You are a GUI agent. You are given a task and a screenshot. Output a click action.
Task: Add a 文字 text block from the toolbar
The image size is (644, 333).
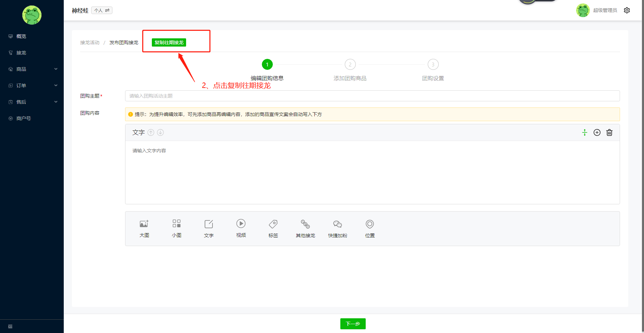coord(209,229)
